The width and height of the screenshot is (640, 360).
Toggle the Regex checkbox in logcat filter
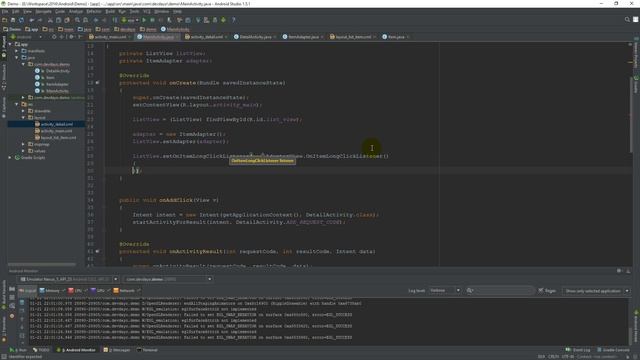pyautogui.click(x=541, y=291)
